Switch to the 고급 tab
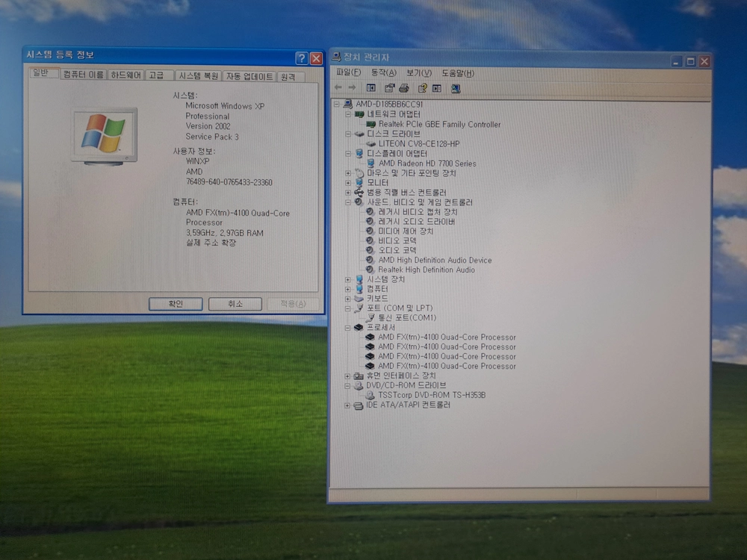Screen dimensions: 747x560 pos(159,75)
